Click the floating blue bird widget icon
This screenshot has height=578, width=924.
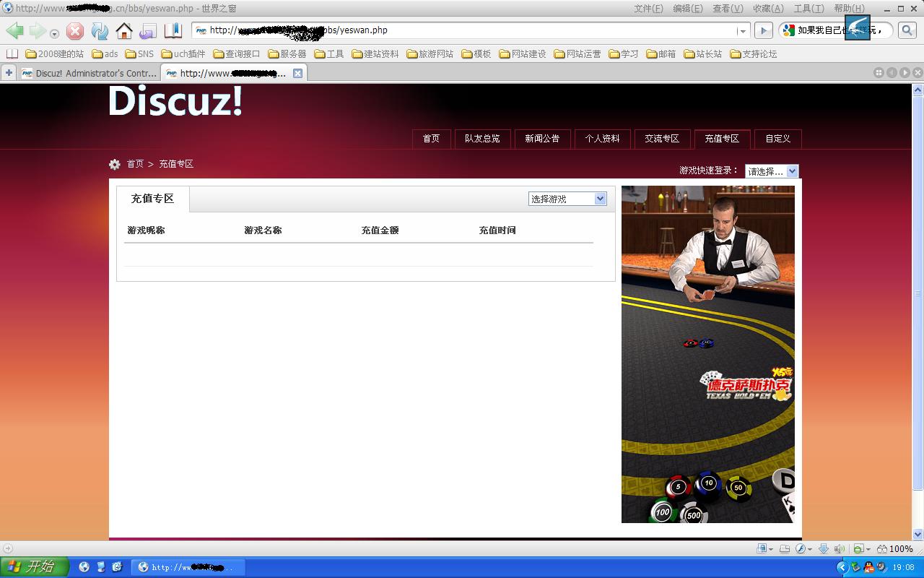coord(858,27)
